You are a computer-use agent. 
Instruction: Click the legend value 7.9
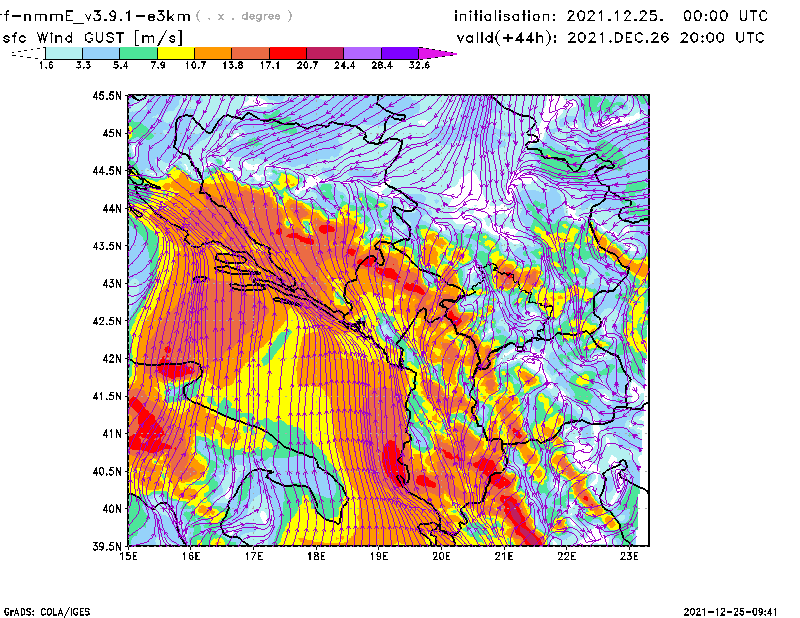tap(158, 65)
